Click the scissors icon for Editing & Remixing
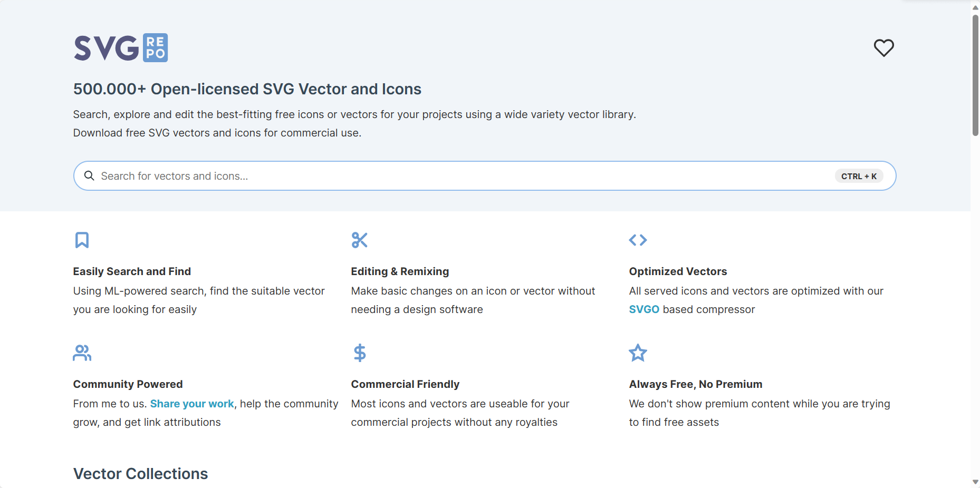This screenshot has height=488, width=980. pyautogui.click(x=359, y=240)
